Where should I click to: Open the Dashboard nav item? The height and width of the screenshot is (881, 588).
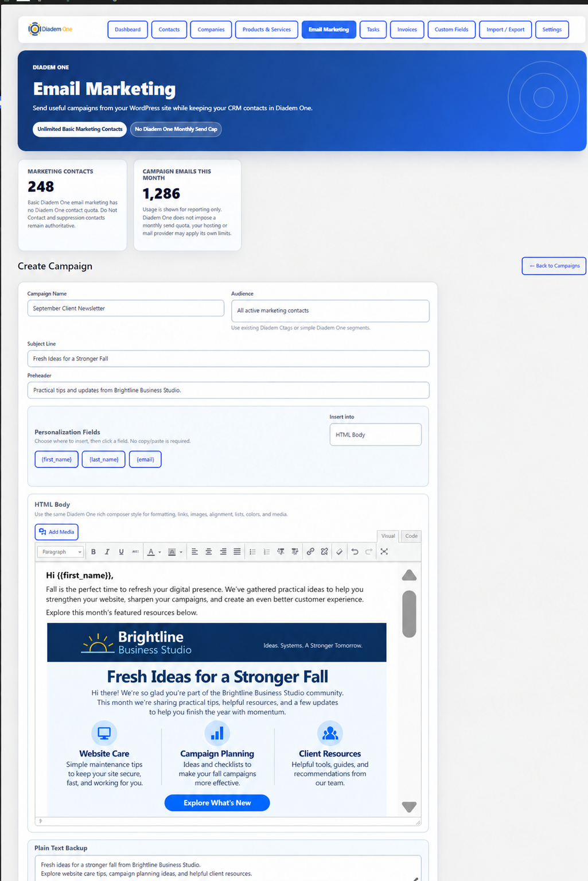click(127, 29)
